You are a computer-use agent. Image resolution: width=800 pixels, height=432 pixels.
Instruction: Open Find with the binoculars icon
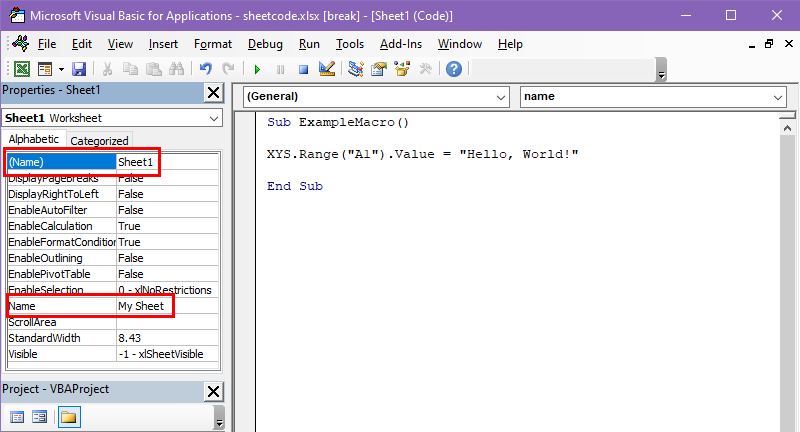click(x=177, y=69)
